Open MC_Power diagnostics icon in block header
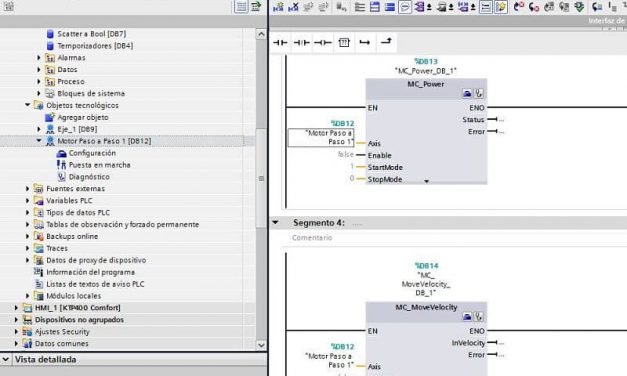This screenshot has height=376, width=627. pos(479,94)
